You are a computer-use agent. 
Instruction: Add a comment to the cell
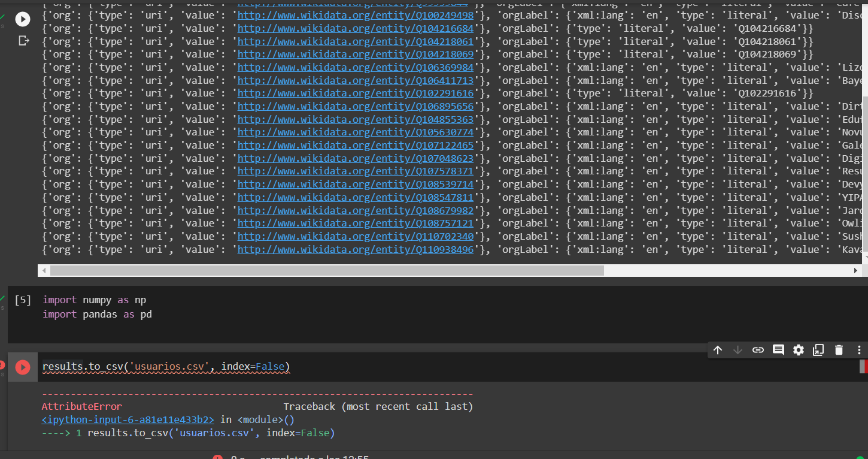point(778,350)
